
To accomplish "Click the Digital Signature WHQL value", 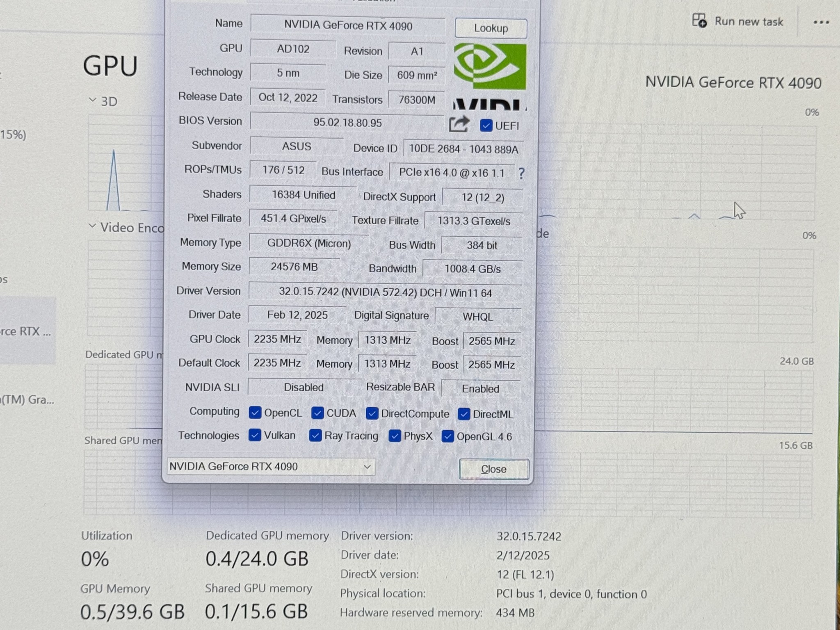I will (x=478, y=317).
